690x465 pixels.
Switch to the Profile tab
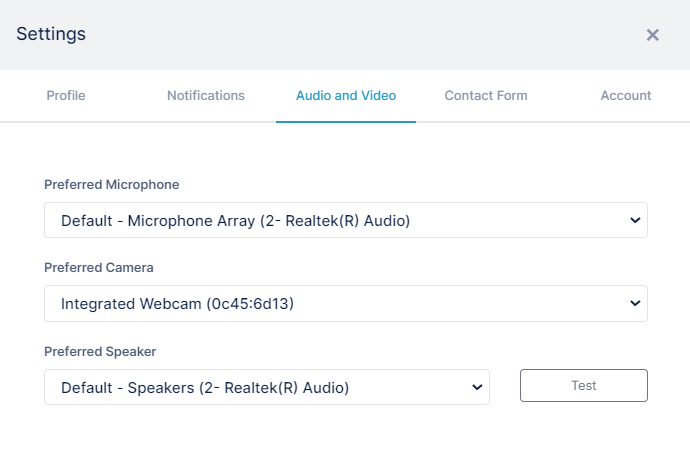tap(66, 95)
